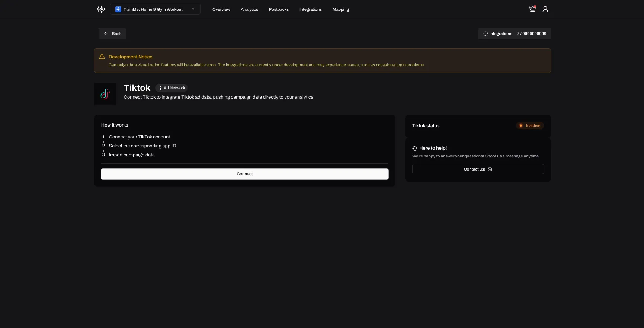Click the 'How it works' heading
This screenshot has height=328, width=644.
(115, 125)
